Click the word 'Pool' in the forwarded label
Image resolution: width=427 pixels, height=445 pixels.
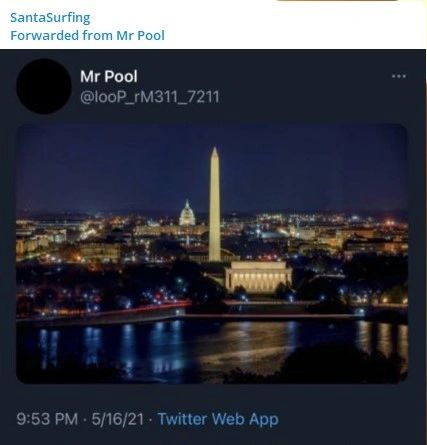point(151,35)
